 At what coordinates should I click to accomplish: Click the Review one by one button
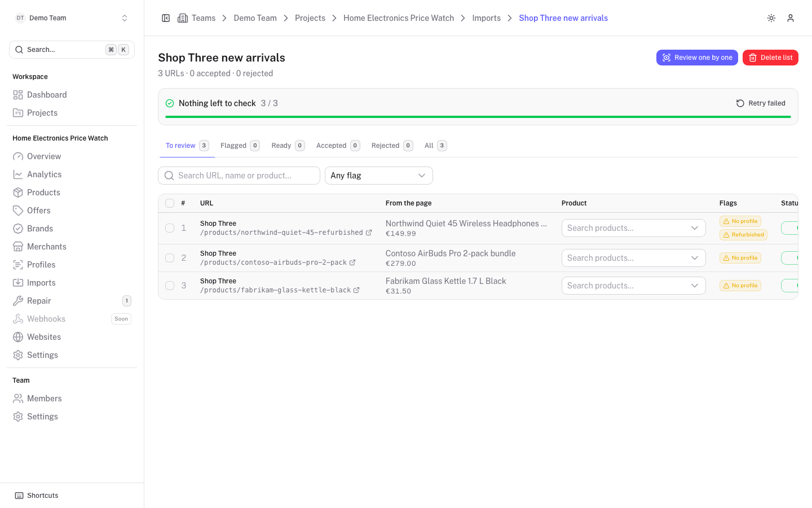(x=697, y=58)
